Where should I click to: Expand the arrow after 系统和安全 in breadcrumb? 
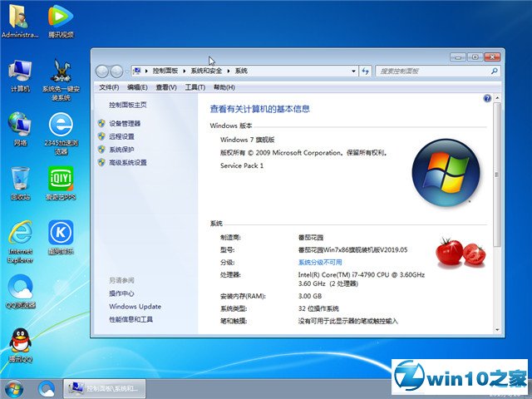click(229, 71)
